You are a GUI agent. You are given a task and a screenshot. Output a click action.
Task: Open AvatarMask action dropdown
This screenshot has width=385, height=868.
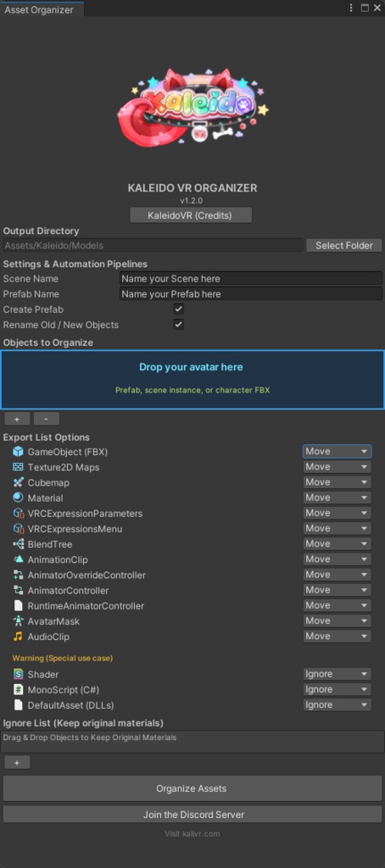[x=337, y=620]
